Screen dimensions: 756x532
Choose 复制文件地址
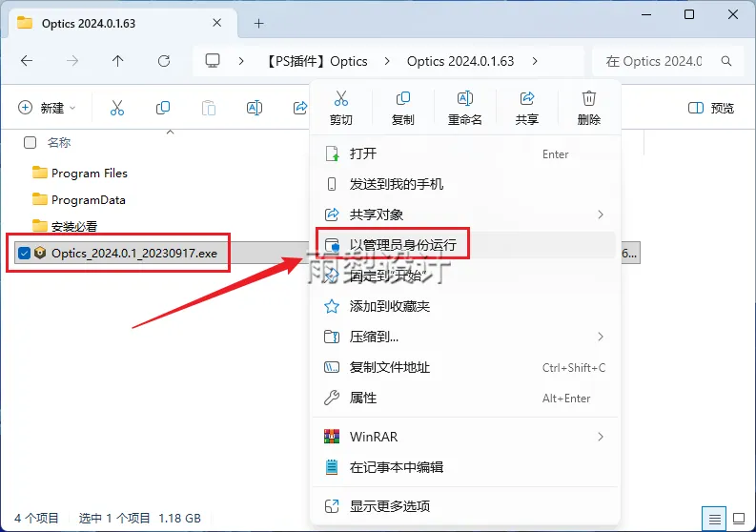465,367
